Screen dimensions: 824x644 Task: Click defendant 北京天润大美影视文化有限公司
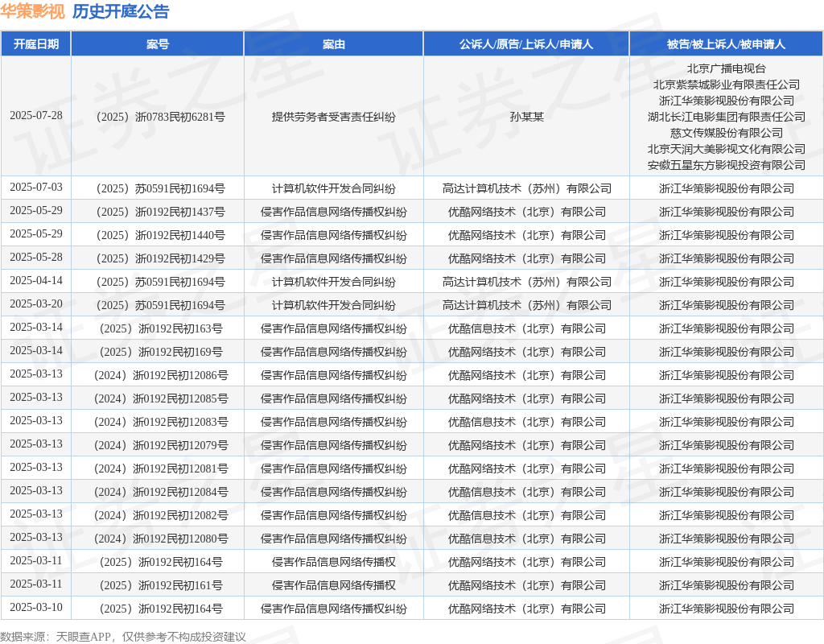click(x=727, y=149)
